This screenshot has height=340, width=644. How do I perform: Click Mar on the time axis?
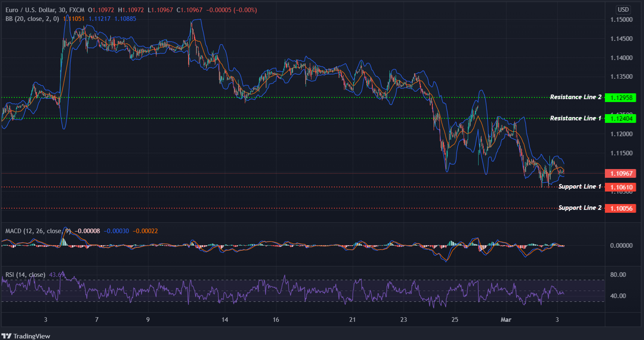(506, 319)
